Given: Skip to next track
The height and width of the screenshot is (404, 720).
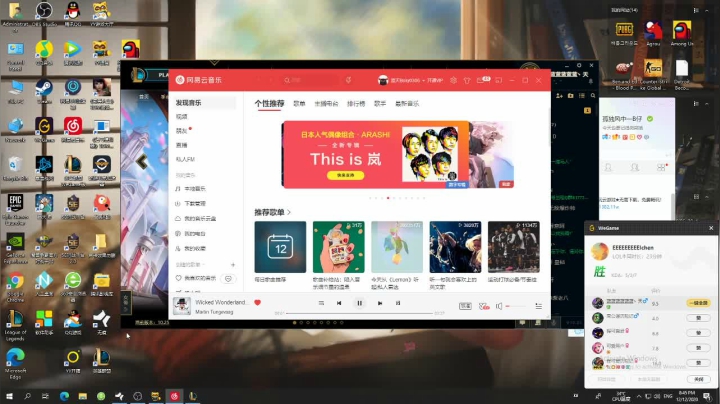Looking at the screenshot, I should click(x=380, y=303).
